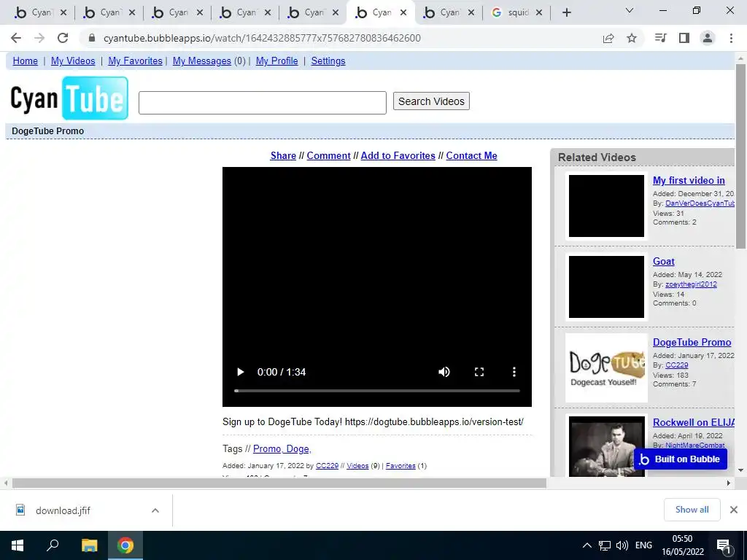Go to Home link
Image resolution: width=747 pixels, height=560 pixels.
point(26,61)
